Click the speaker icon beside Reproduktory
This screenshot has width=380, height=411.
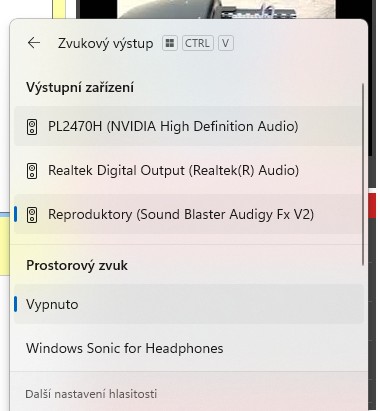pyautogui.click(x=32, y=215)
